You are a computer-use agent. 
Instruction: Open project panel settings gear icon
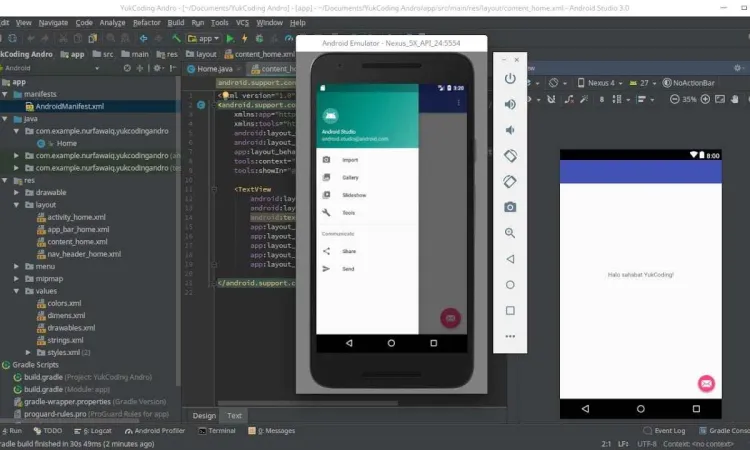(157, 68)
